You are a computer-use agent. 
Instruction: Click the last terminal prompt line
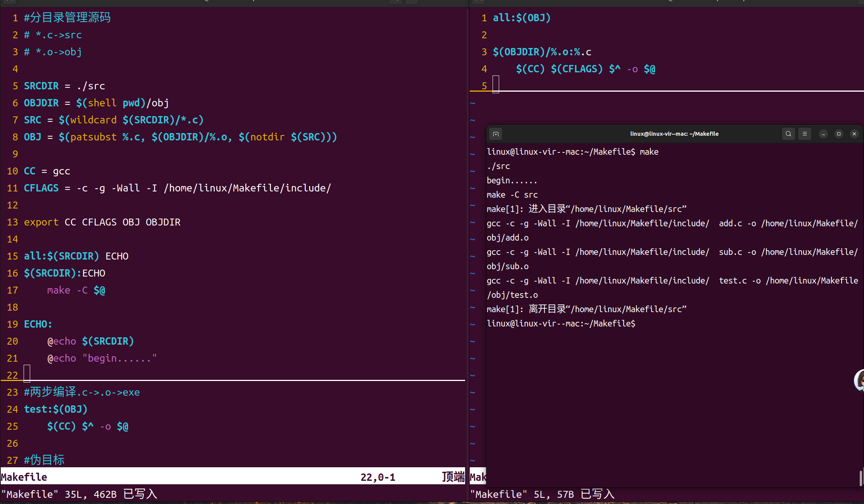[561, 323]
